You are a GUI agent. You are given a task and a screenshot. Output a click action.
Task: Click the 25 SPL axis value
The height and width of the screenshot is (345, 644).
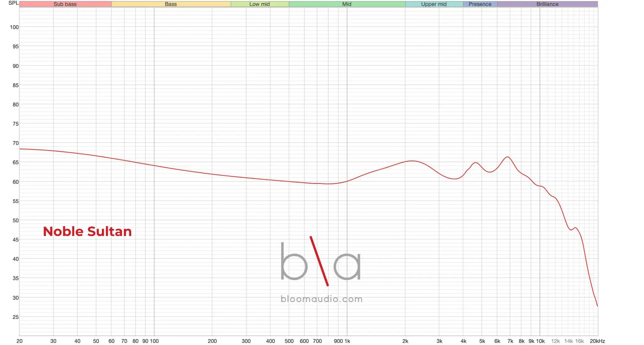pos(15,317)
